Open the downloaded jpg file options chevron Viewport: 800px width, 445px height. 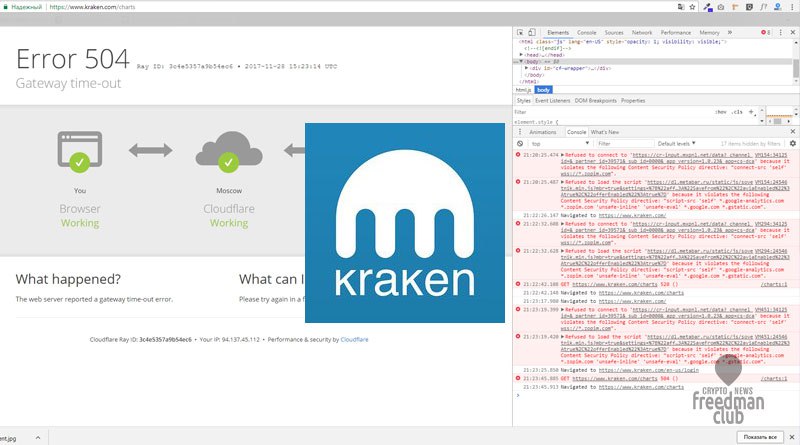click(x=38, y=437)
